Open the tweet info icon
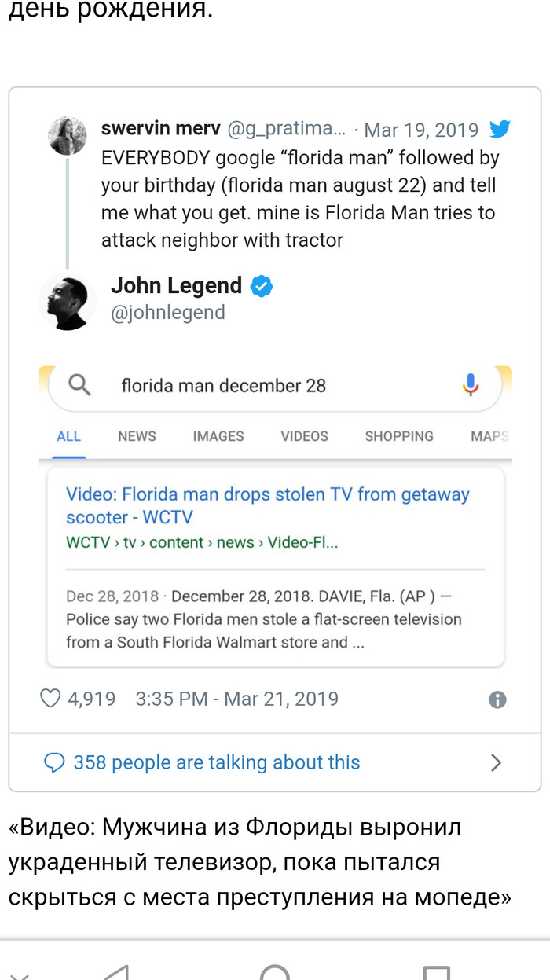Viewport: 550px width, 980px height. click(497, 699)
